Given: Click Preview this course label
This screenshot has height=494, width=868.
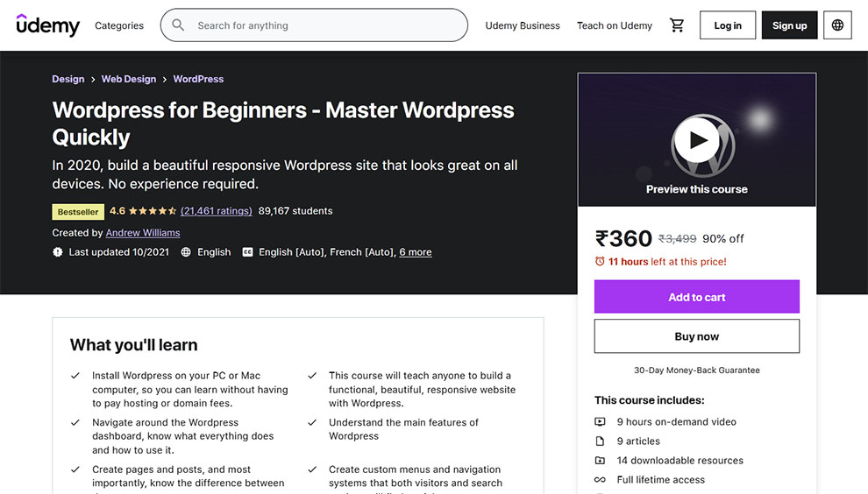Looking at the screenshot, I should (x=696, y=189).
